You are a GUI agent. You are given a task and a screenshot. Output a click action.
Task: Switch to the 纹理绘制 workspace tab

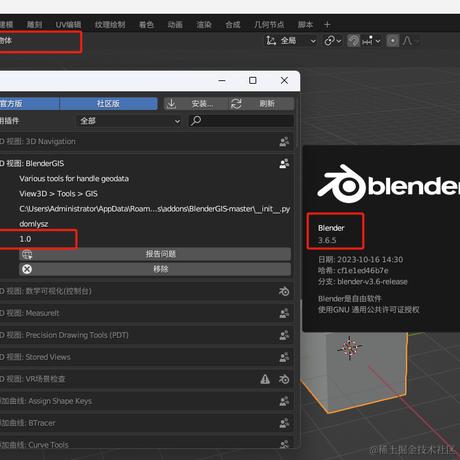tap(110, 25)
